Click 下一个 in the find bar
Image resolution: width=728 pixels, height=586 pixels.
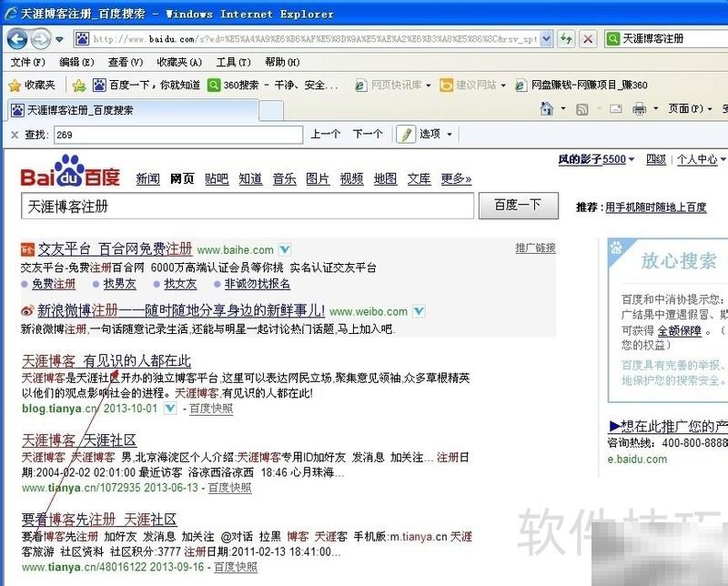pos(368,134)
